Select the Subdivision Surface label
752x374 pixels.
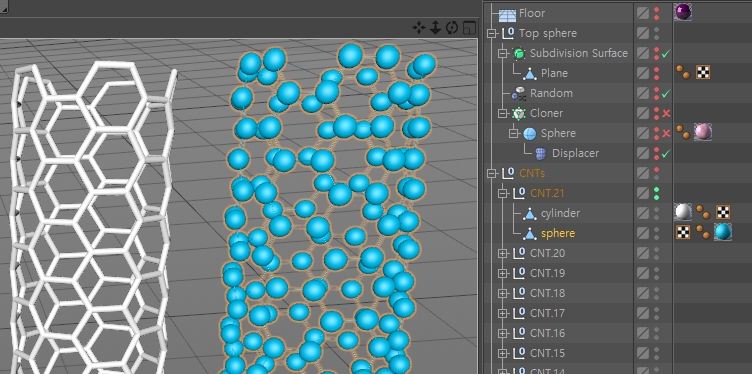[x=579, y=53]
